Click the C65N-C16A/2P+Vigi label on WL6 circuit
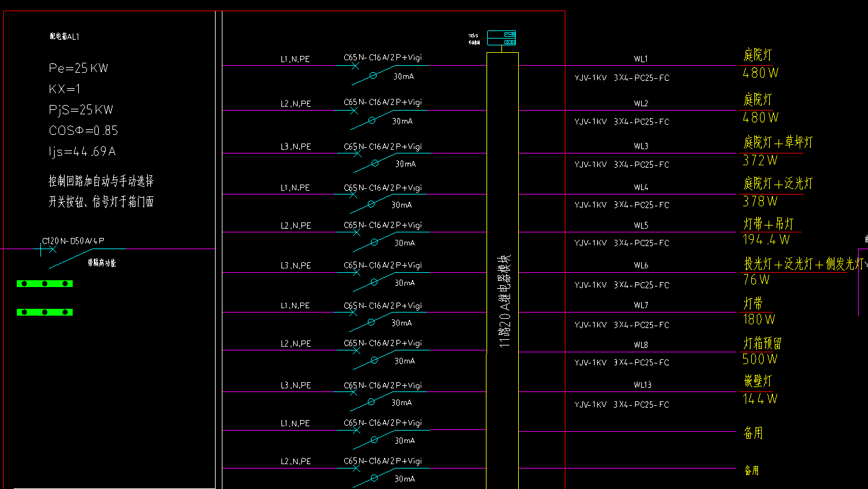This screenshot has width=868, height=489. 383,265
